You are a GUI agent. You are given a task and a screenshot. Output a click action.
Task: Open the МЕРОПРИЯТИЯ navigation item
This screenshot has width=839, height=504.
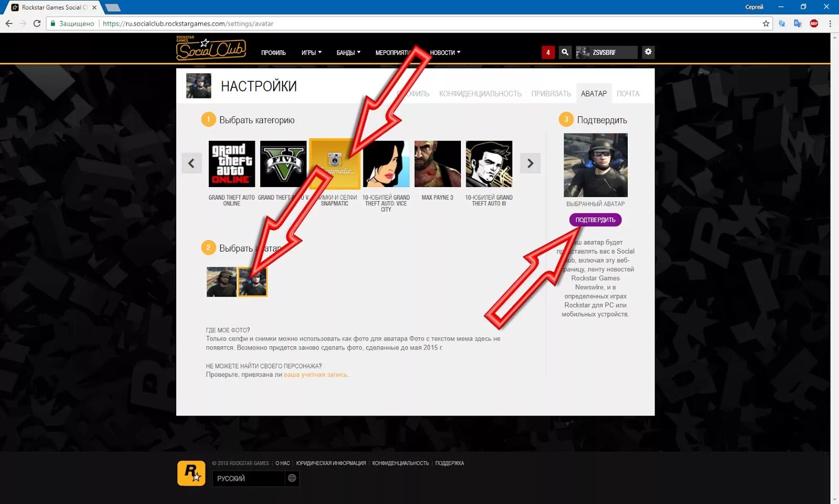coord(394,52)
